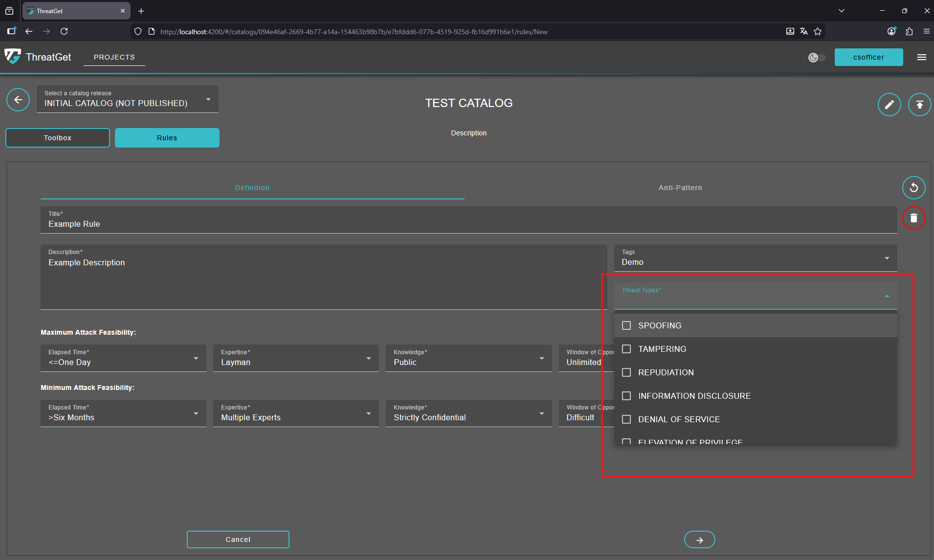934x560 pixels.
Task: Expand the Tags dropdown
Action: 755,258
